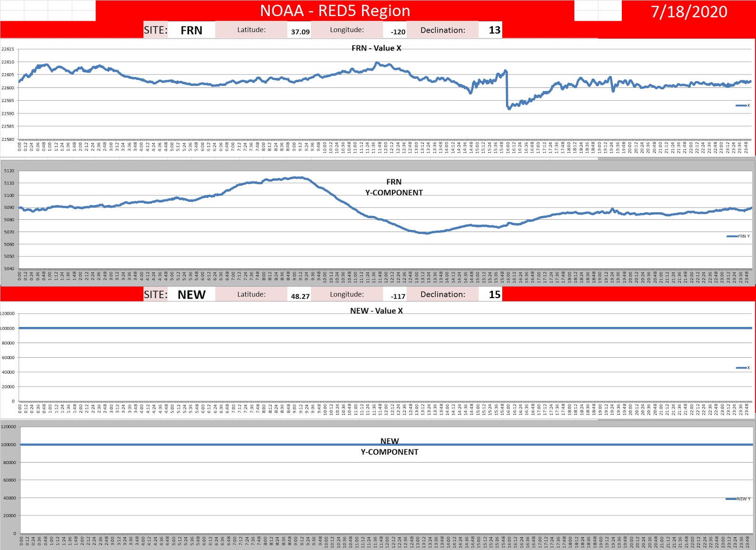
Task: Click the "NEW Y" legend entry
Action: coord(738,499)
